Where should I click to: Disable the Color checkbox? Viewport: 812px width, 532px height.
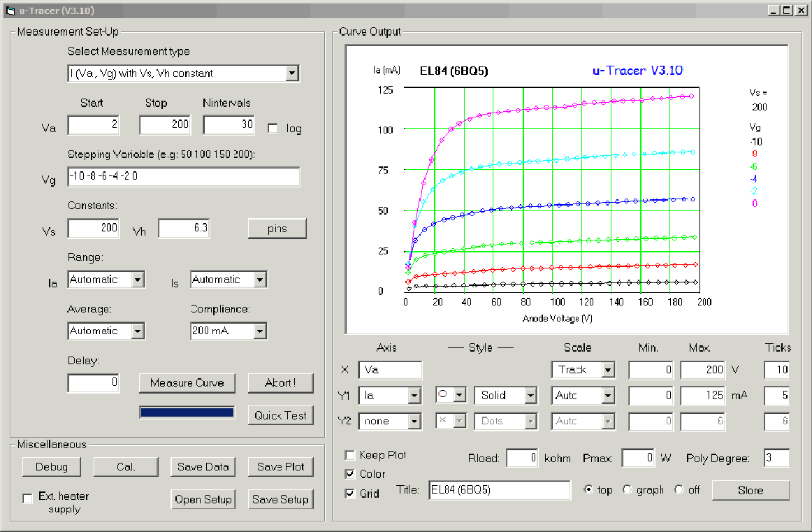click(x=350, y=474)
